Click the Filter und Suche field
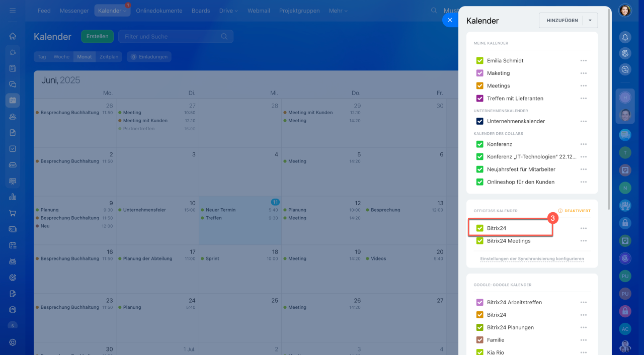The height and width of the screenshot is (355, 644). tap(176, 36)
